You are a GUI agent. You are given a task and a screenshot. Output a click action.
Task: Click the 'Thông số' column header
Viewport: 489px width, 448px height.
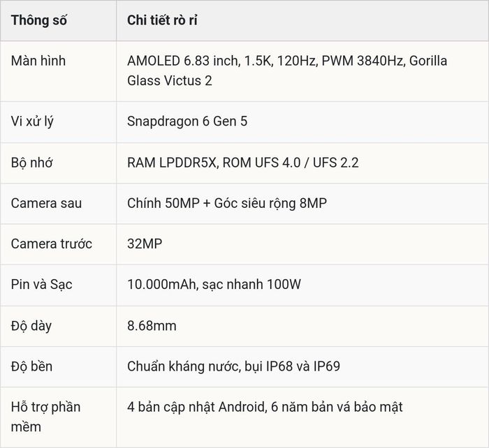point(38,20)
